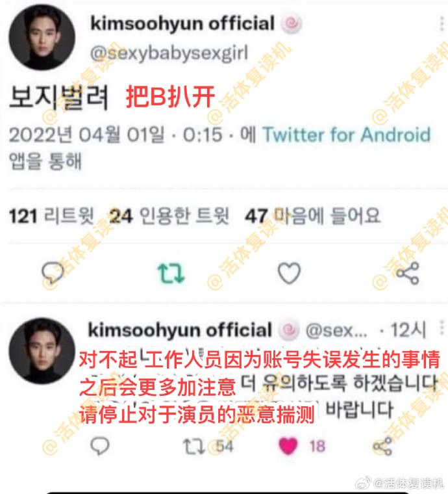The width and height of the screenshot is (448, 494).
Task: Like the main tweet with the heart outline
Action: (289, 273)
